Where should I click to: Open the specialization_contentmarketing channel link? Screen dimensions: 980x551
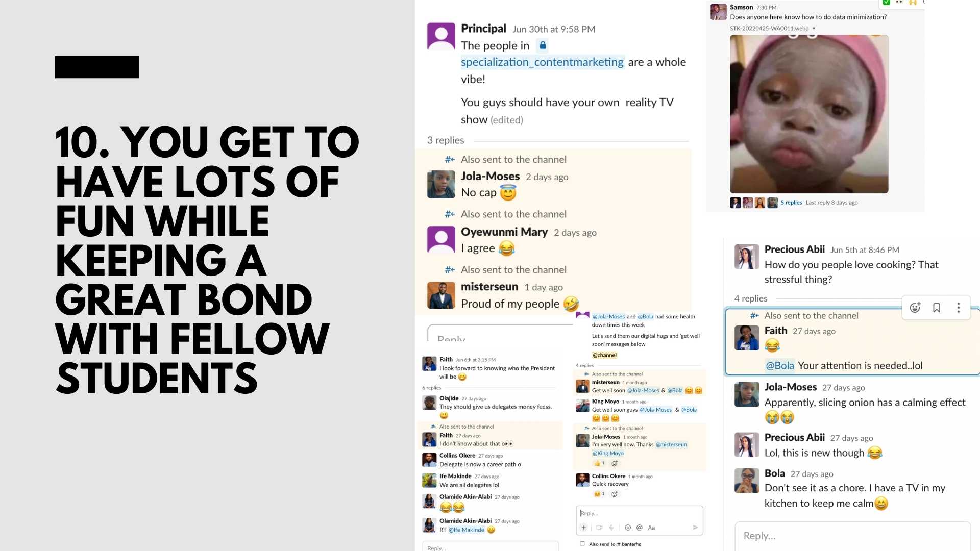542,62
